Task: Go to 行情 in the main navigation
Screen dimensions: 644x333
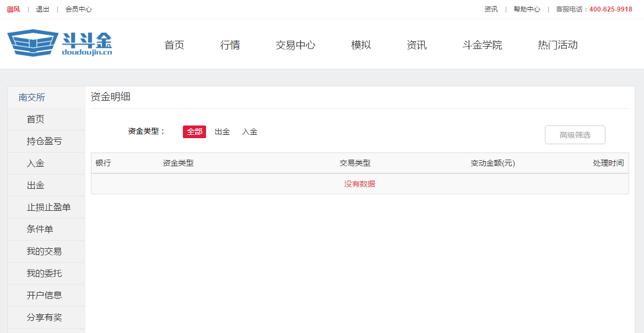Action: click(x=230, y=45)
